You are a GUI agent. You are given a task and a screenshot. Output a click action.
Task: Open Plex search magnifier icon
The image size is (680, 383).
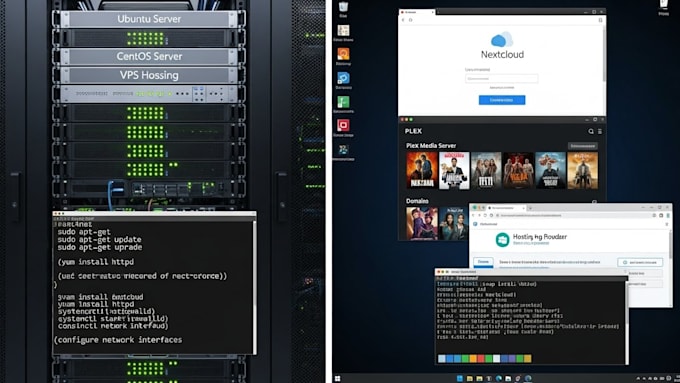[x=591, y=131]
